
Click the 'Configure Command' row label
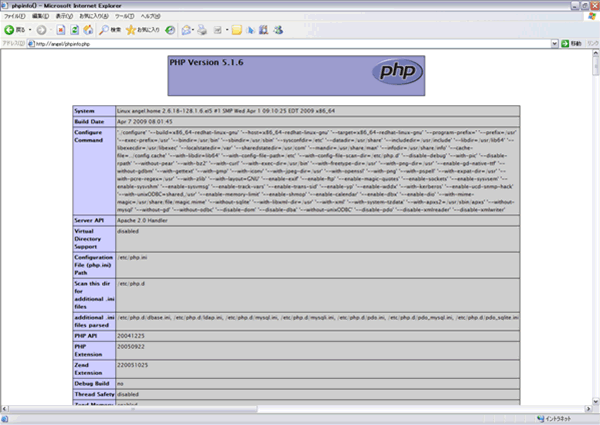[x=89, y=136]
